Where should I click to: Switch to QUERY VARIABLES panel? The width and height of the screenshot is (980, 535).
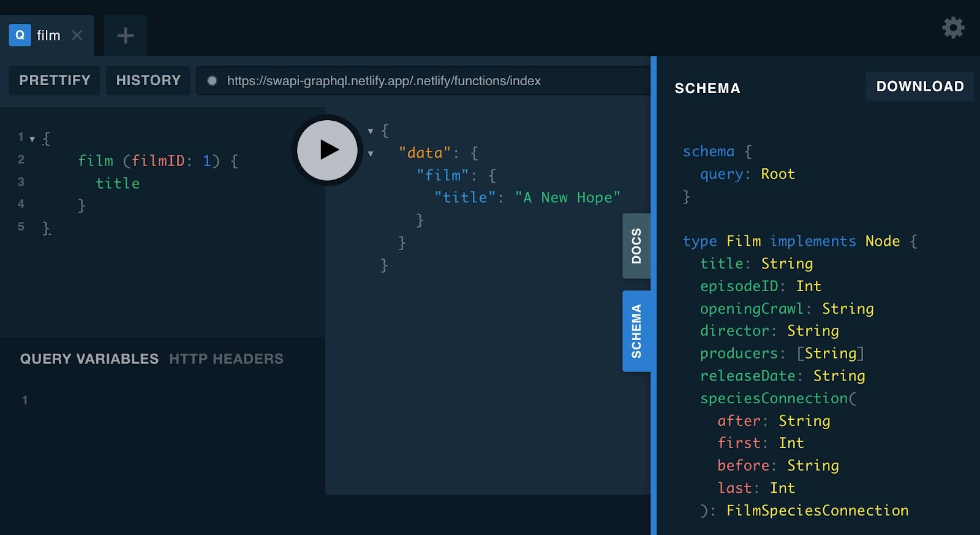tap(89, 359)
